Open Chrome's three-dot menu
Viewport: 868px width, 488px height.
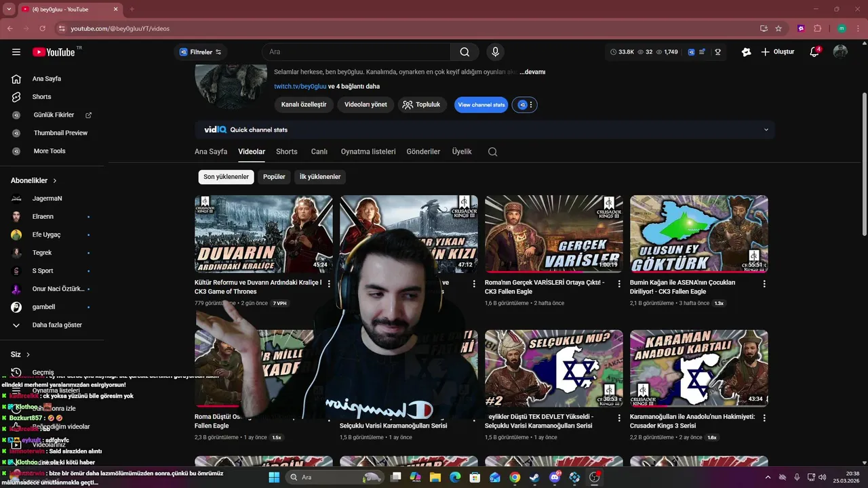[x=857, y=28]
